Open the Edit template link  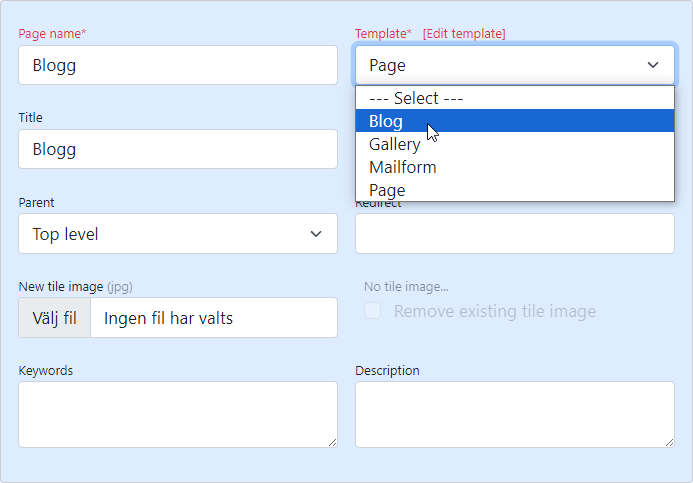(x=464, y=34)
